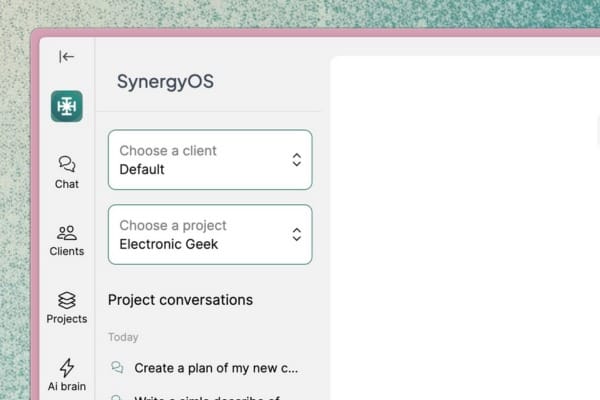Open the Chat speech bubbles icon
This screenshot has height=400, width=600.
67,163
